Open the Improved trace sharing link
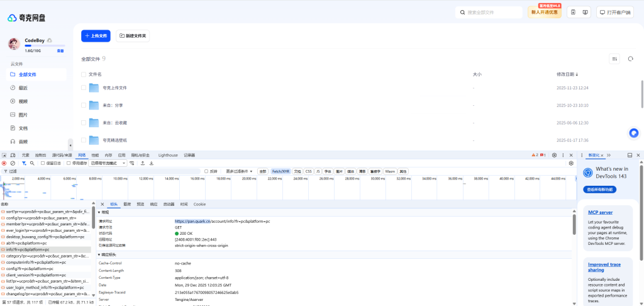The image size is (644, 306). (x=604, y=268)
